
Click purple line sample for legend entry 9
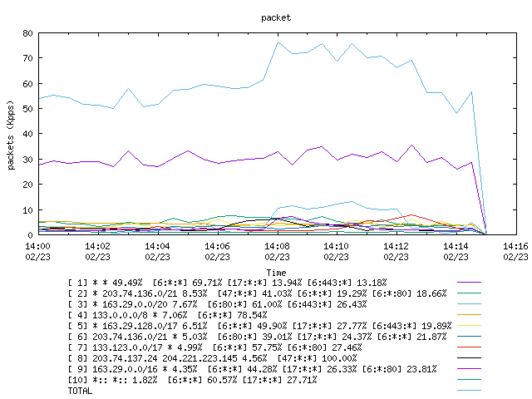point(469,369)
